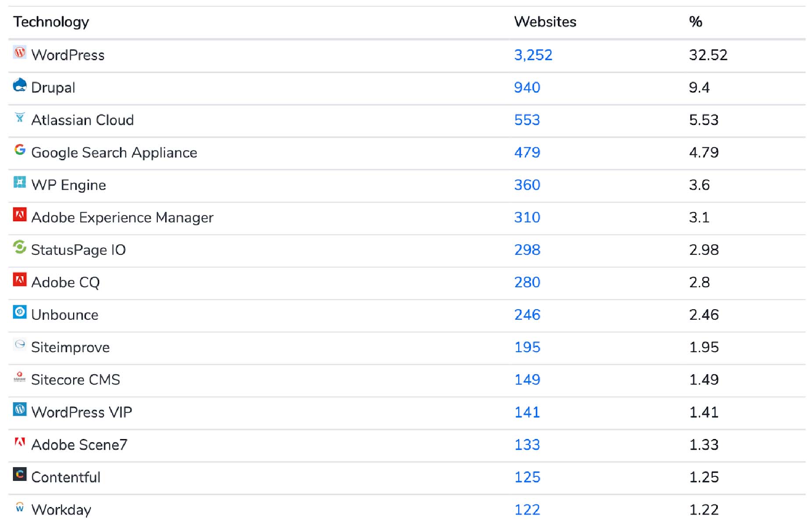Click the Drupal droplet icon
812x525 pixels.
19,85
